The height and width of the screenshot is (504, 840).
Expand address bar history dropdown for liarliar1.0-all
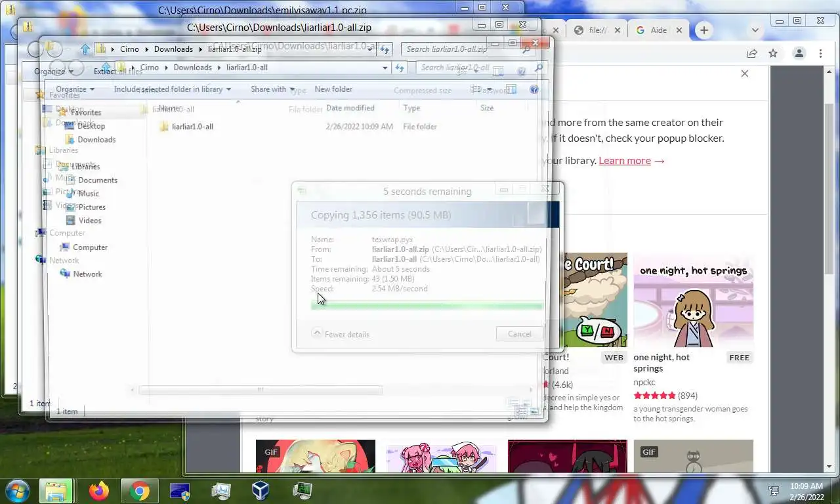(x=385, y=68)
